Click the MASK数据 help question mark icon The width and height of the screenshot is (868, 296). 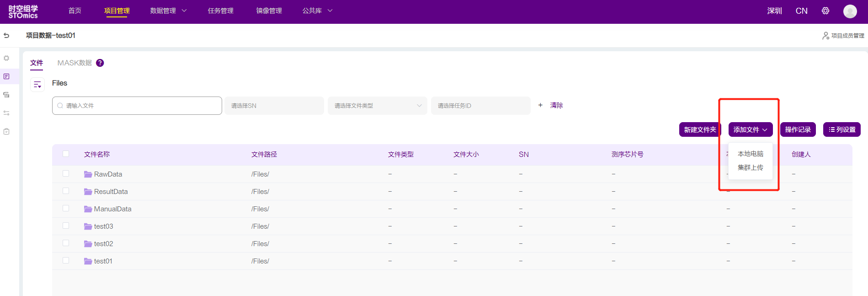(x=100, y=63)
